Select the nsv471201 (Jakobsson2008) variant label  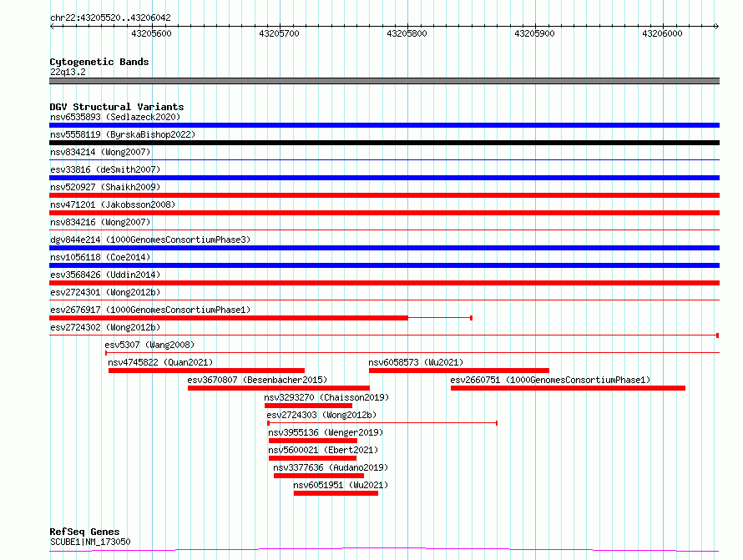(113, 204)
